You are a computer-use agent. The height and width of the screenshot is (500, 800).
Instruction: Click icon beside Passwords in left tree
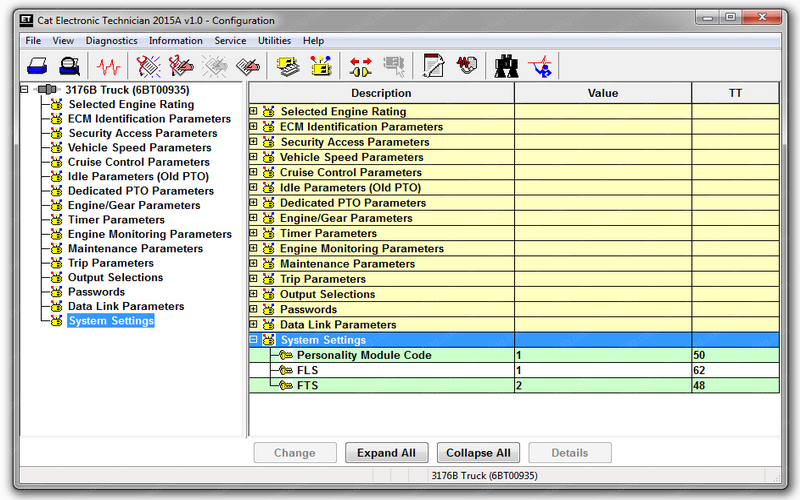pos(57,292)
